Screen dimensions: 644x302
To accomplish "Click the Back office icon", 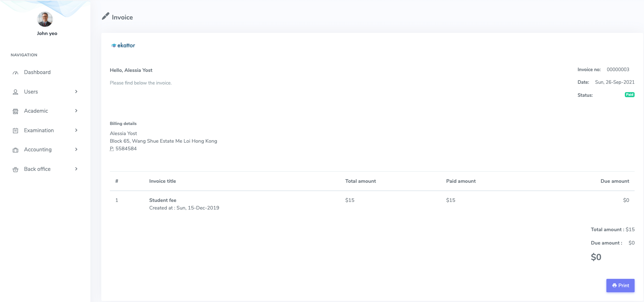I will [15, 169].
